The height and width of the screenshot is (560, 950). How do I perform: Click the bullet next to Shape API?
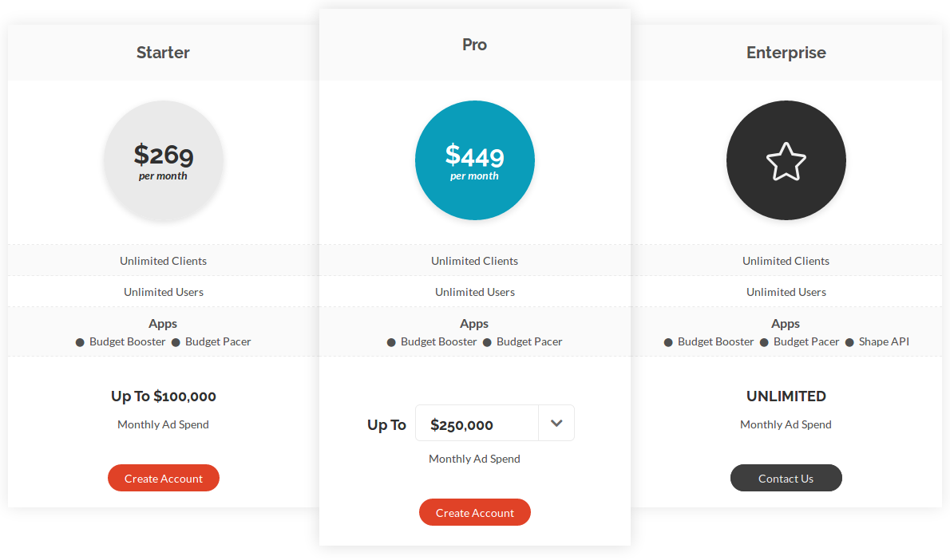851,341
